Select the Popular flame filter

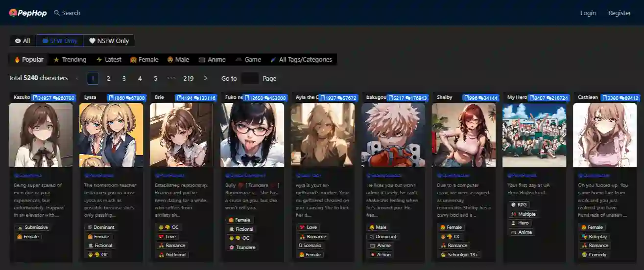click(28, 60)
